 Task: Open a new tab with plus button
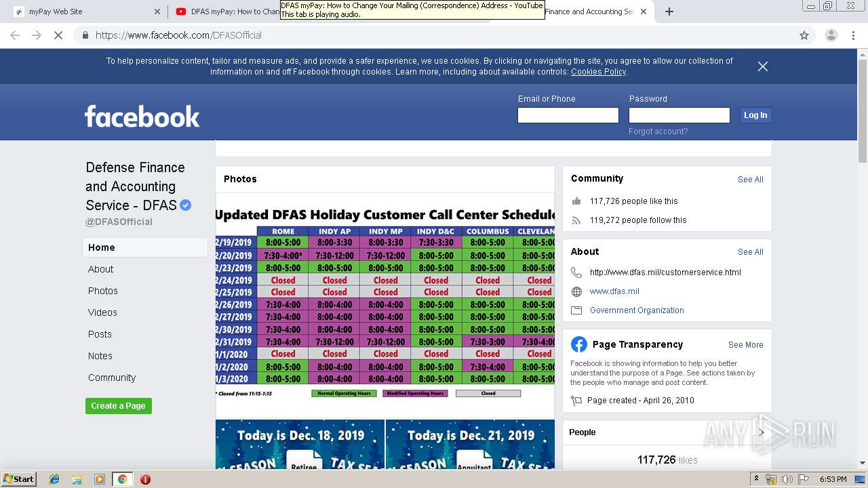coord(669,12)
